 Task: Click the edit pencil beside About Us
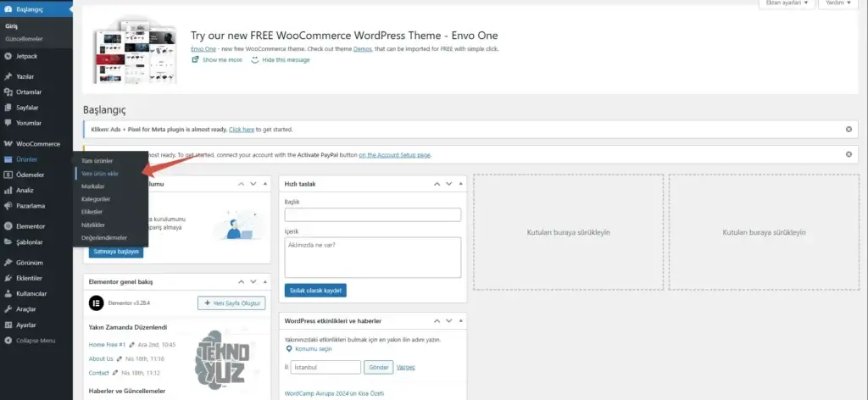[x=119, y=358]
